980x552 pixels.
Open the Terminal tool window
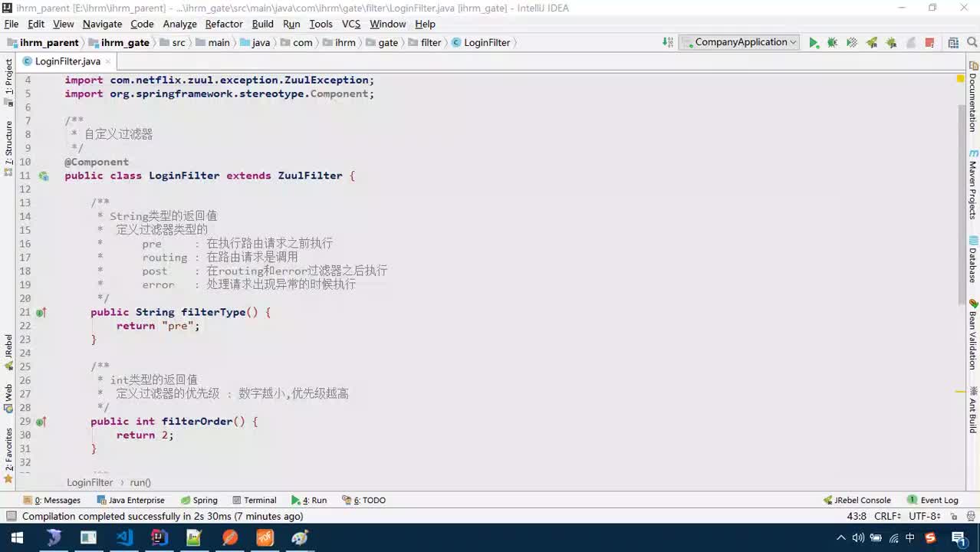[x=254, y=500]
